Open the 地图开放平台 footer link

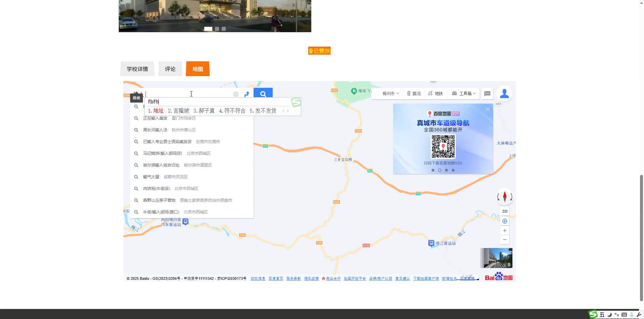point(355,278)
